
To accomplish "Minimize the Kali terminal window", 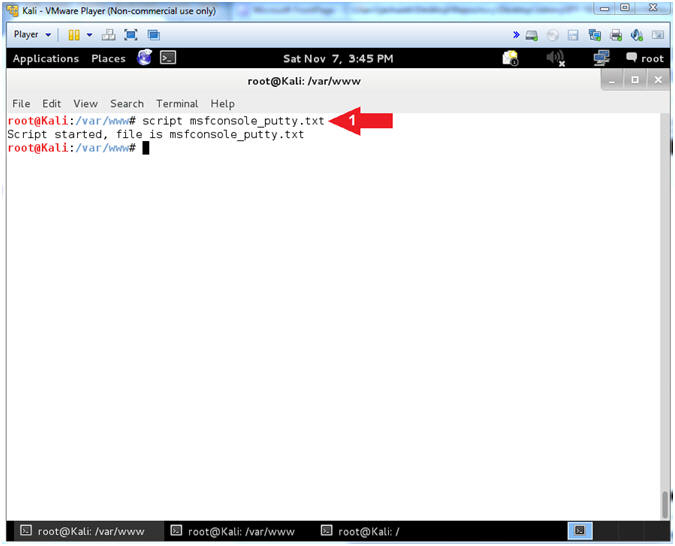I will (612, 81).
